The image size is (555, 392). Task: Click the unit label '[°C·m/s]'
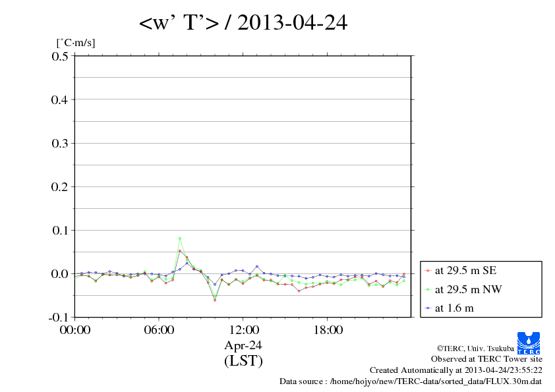76,43
